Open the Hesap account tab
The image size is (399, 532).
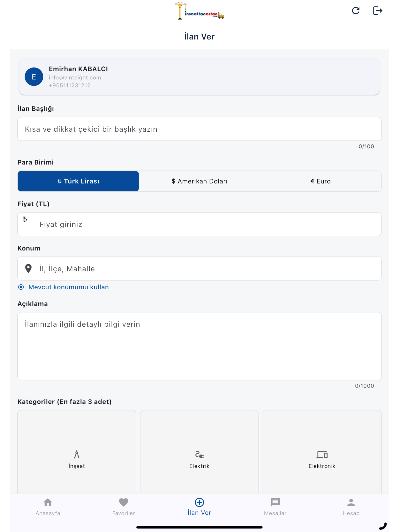pyautogui.click(x=351, y=507)
